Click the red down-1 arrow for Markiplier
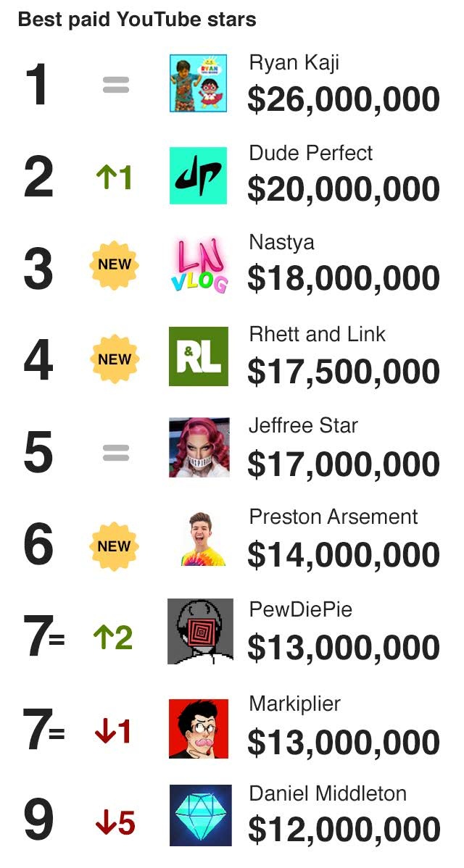This screenshot has width=464, height=868. tap(113, 732)
